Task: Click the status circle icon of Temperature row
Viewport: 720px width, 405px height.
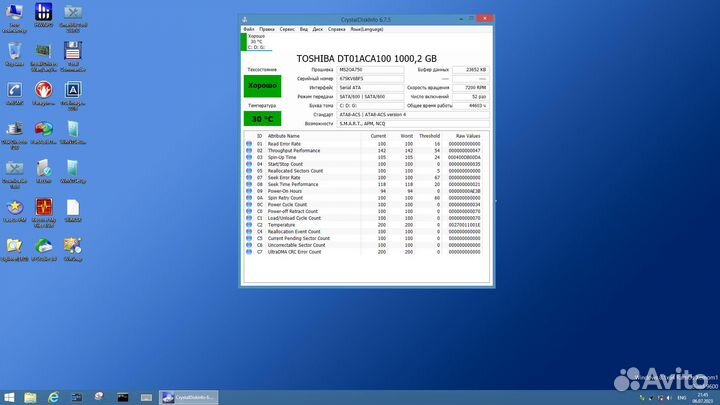Action: click(249, 225)
